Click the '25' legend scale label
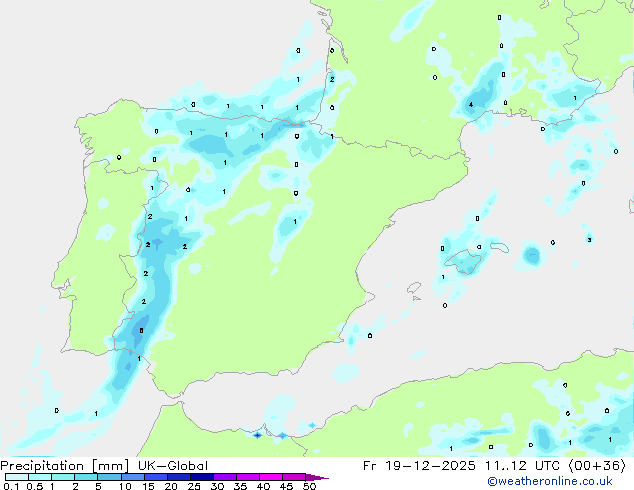 click(x=194, y=486)
